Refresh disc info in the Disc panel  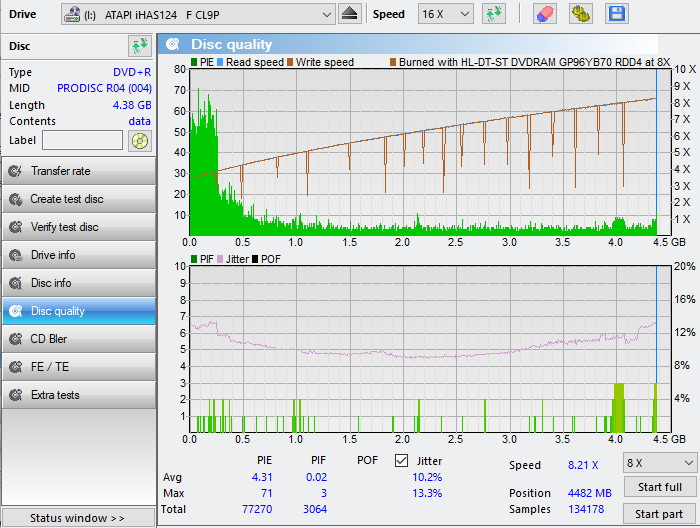139,46
